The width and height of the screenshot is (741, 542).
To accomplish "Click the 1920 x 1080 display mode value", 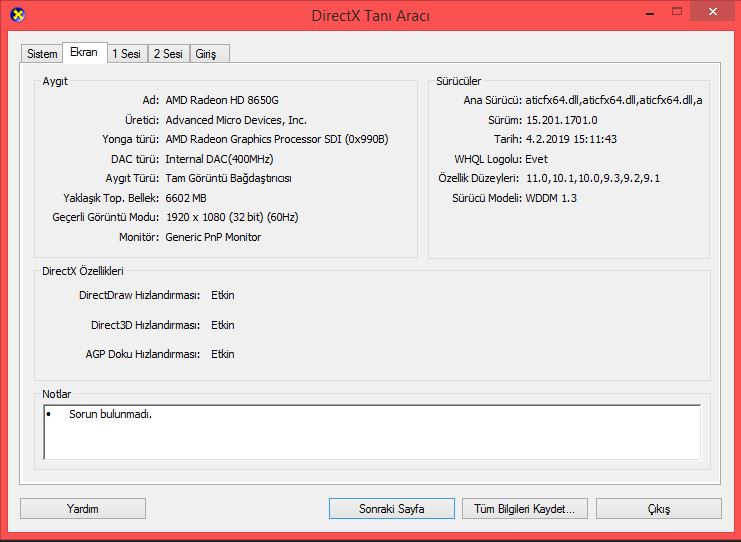I will click(232, 217).
